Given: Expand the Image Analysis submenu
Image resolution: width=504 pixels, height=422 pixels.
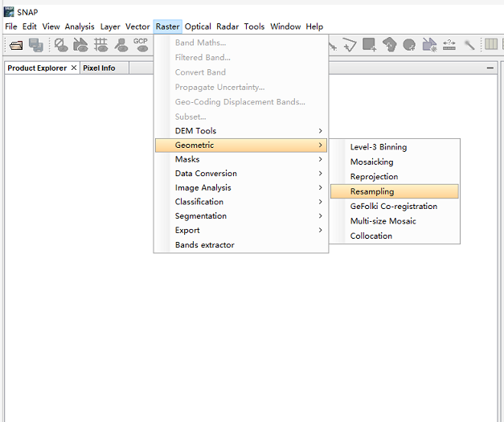Looking at the screenshot, I should point(241,188).
